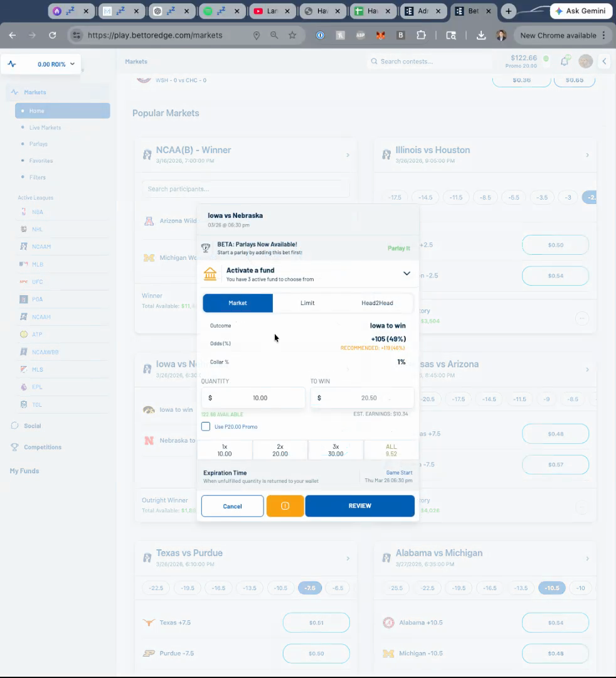
Task: Cancel the bet order
Action: click(232, 506)
